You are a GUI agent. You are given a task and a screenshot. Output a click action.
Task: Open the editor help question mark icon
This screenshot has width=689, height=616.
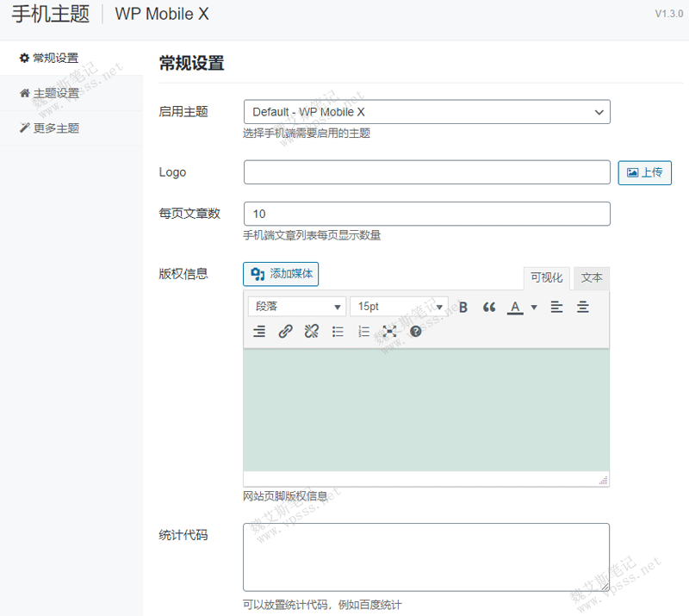tap(416, 331)
